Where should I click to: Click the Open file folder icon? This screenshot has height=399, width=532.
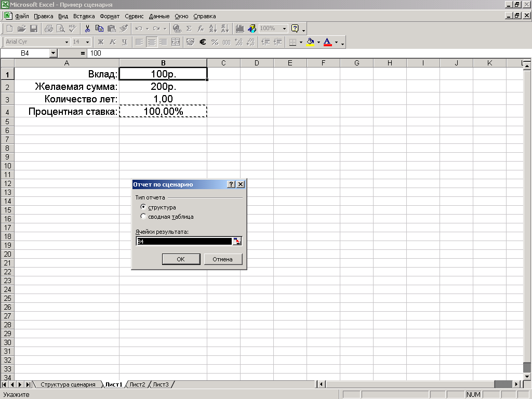tap(22, 29)
